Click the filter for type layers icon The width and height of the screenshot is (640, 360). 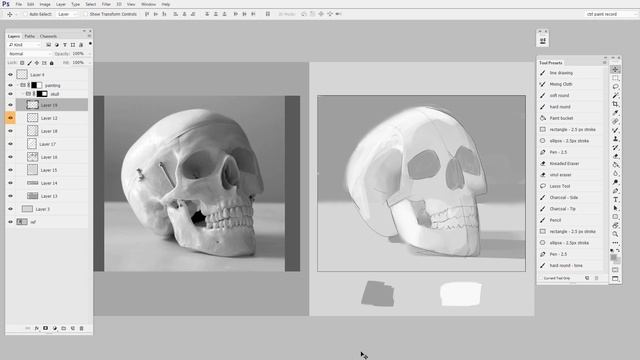pyautogui.click(x=64, y=45)
